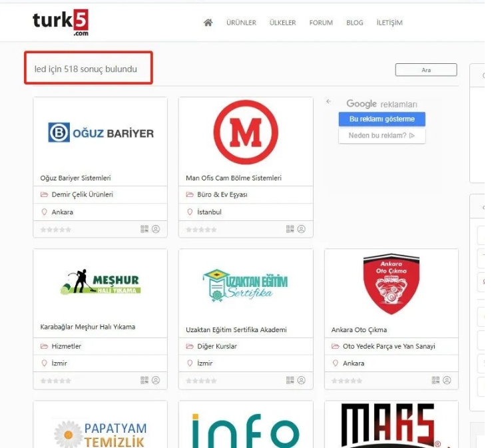Open the ÜRÜNLER menu
The width and height of the screenshot is (494, 448).
point(241,23)
